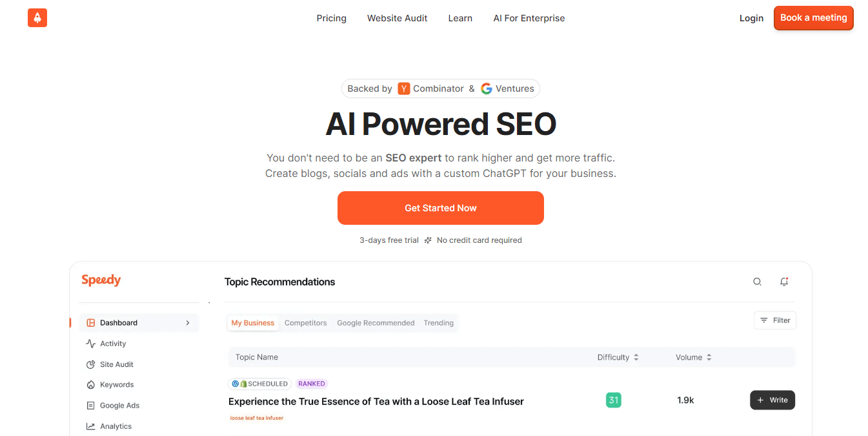Open the Filter options
The image size is (868, 436).
[775, 320]
